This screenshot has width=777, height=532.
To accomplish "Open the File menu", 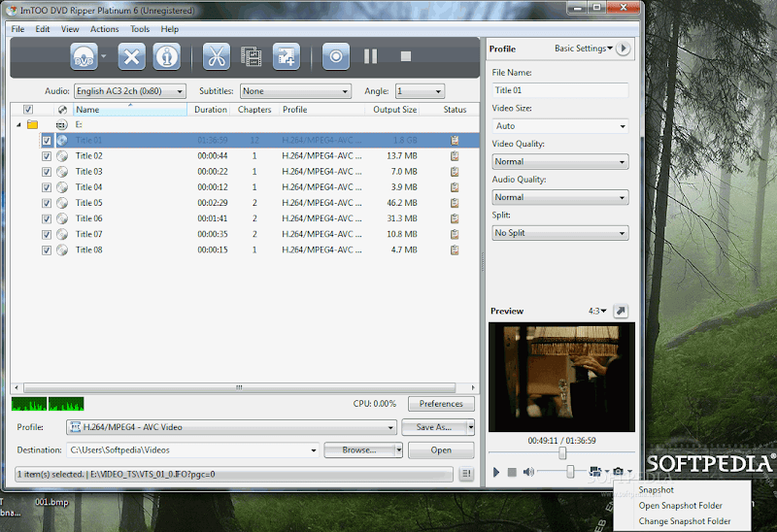I will tap(17, 29).
